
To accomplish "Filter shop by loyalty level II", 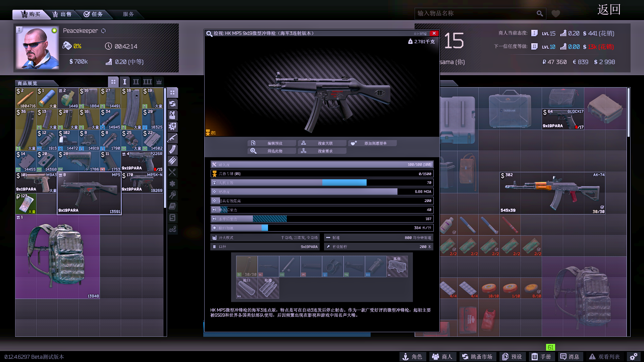I will coord(136,81).
